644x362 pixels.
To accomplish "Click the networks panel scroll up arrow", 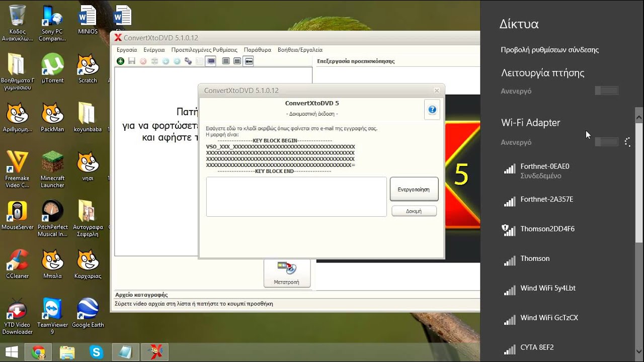I will (639, 118).
